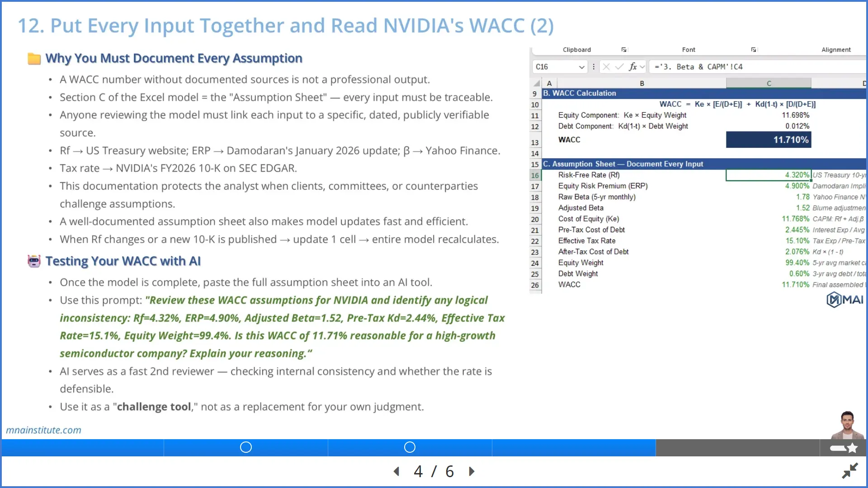868x488 pixels.
Task: Open the Font group dialog launcher
Action: point(754,50)
